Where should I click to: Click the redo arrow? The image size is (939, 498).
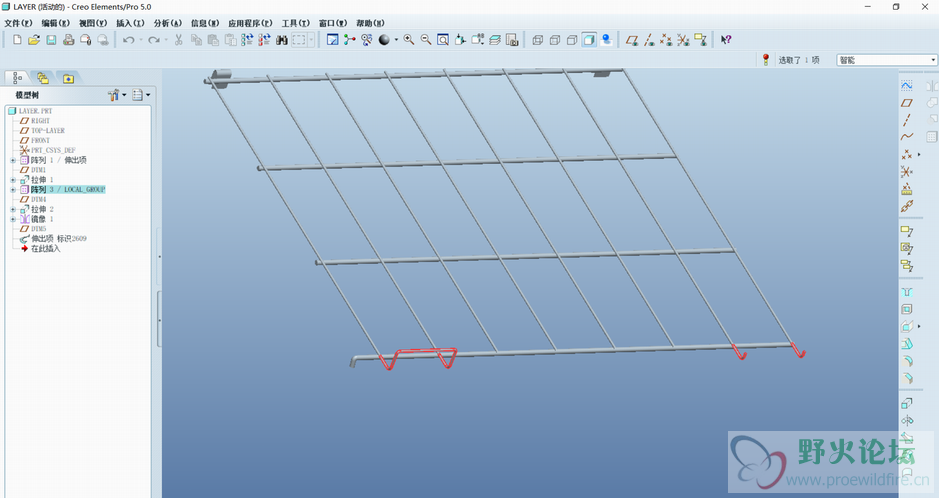[x=154, y=40]
